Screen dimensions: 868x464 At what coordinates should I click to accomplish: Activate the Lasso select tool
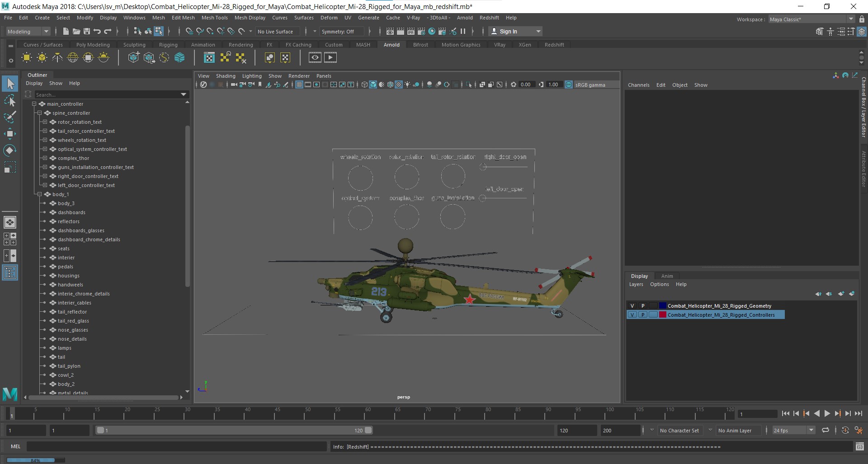(x=10, y=100)
